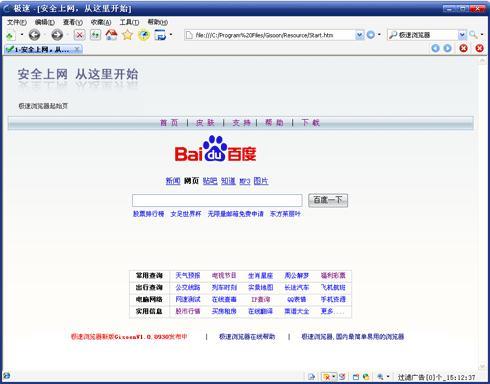Click the 帮助 navigation bar link
Image resolution: width=490 pixels, height=384 pixels.
point(274,123)
